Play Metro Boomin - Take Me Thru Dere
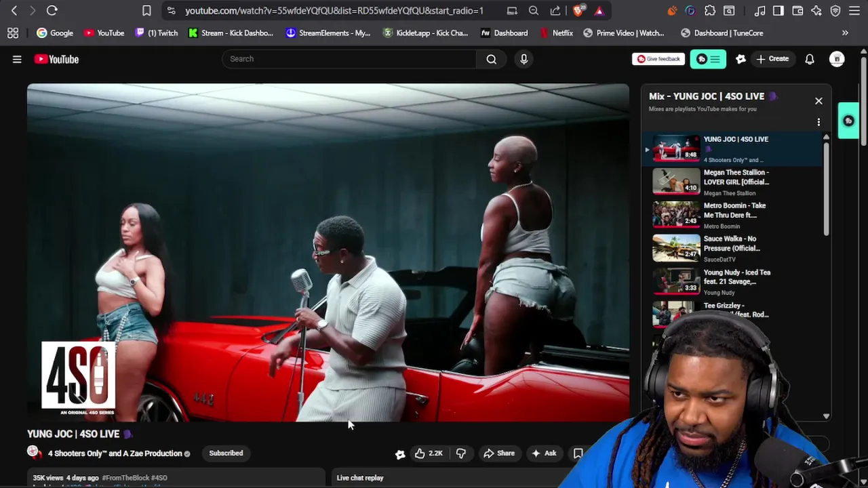Image resolution: width=868 pixels, height=488 pixels. coord(731,215)
